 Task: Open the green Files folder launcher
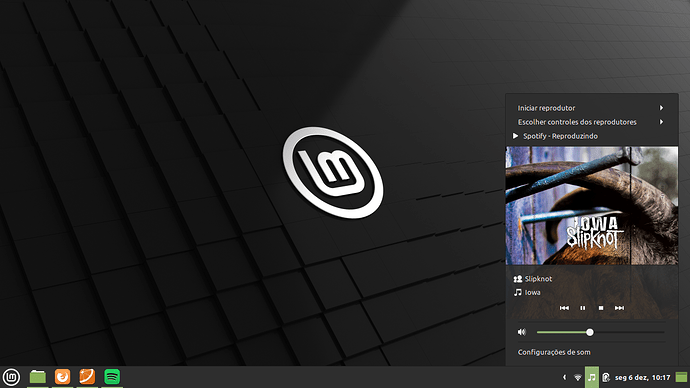click(x=38, y=377)
